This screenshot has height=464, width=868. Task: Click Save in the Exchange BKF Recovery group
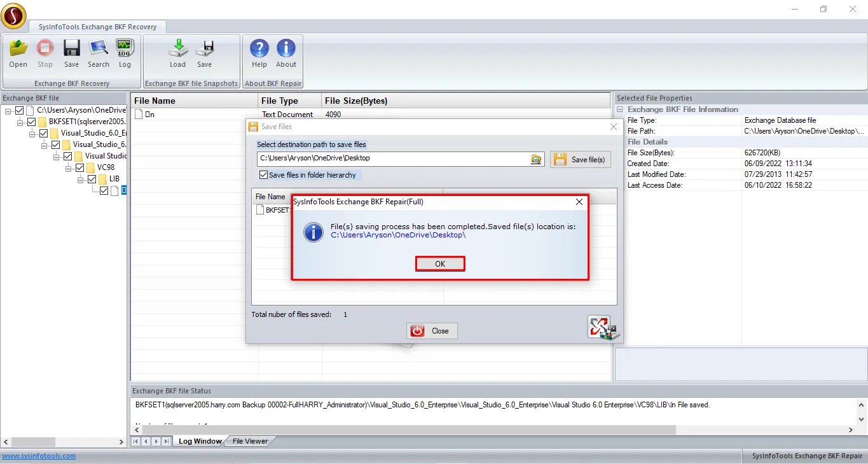pos(72,53)
